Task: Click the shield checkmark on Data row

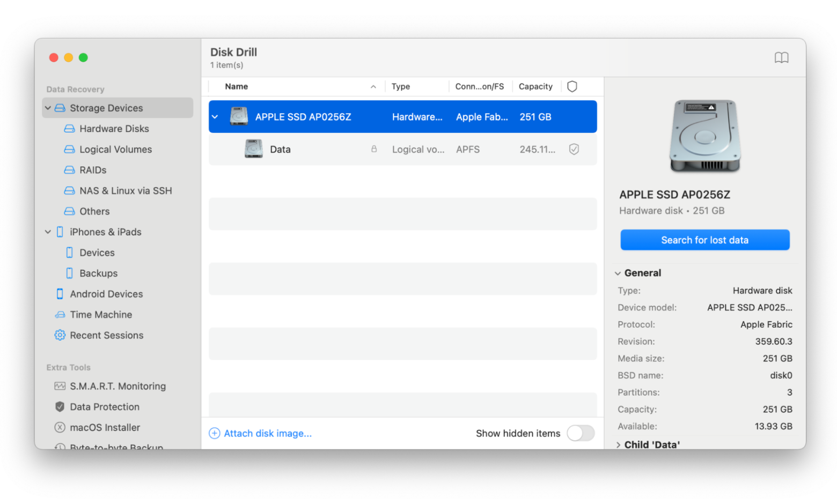Action: click(574, 150)
